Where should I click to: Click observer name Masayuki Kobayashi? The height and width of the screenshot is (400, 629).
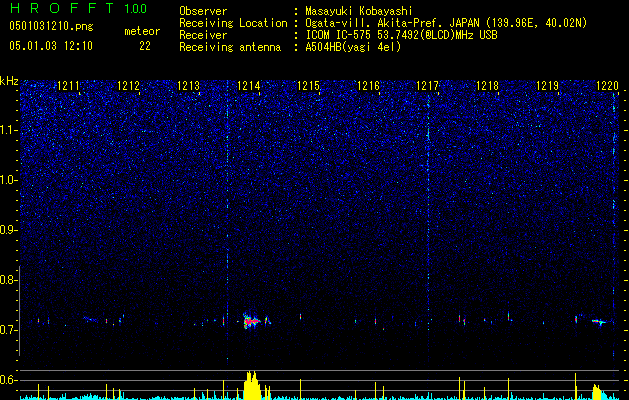[359, 11]
